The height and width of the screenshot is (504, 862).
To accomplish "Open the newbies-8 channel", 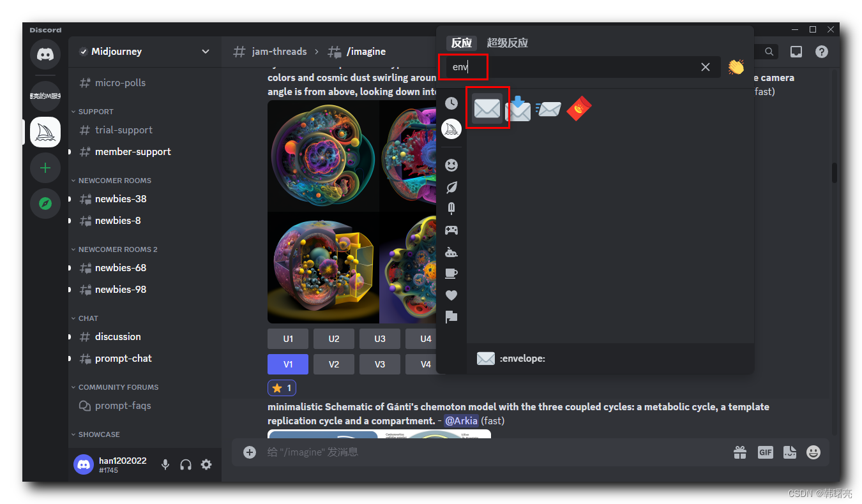I will tap(145, 221).
